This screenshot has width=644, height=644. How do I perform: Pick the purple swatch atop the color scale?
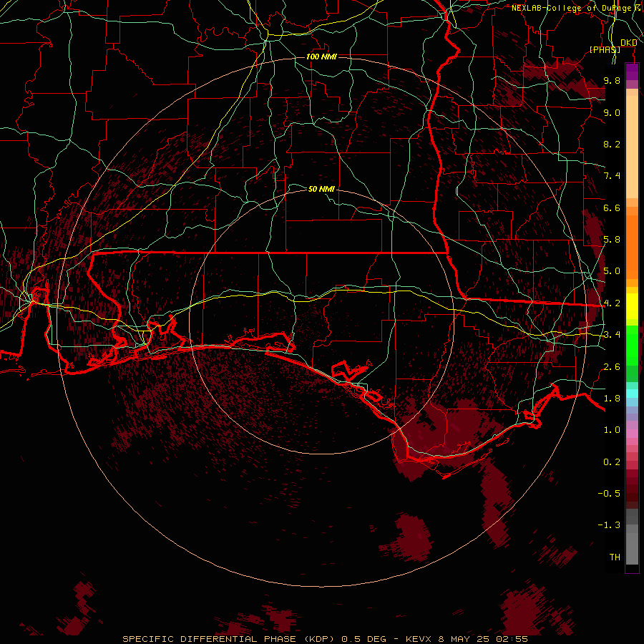632,72
